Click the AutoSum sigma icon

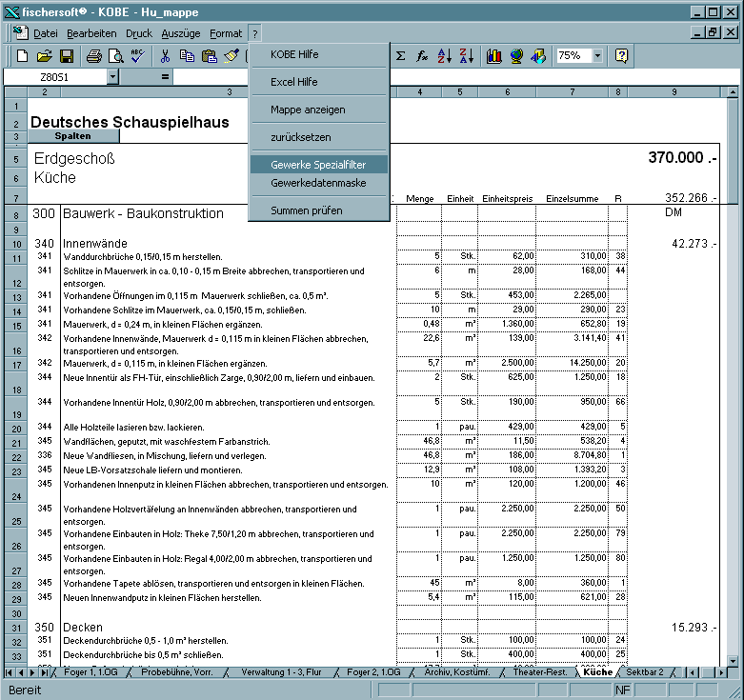pos(401,56)
